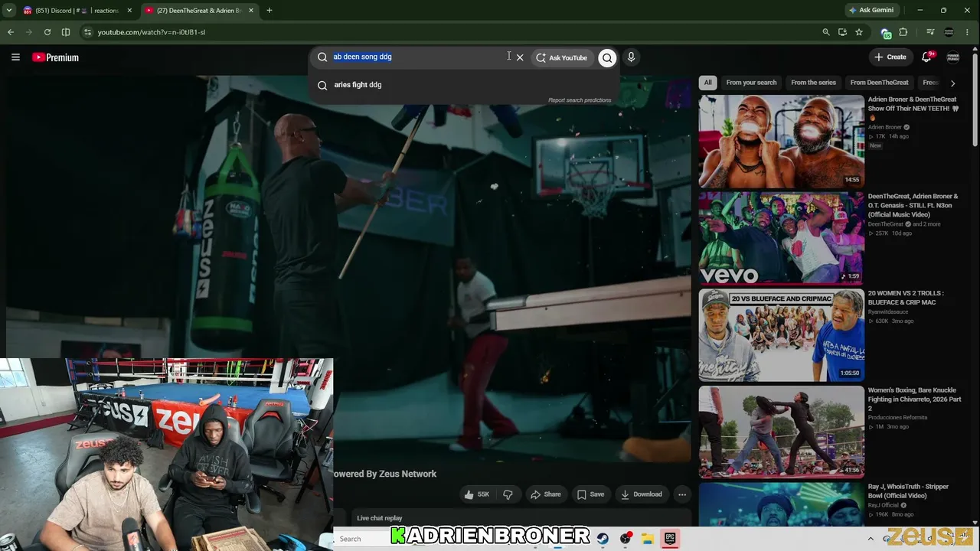The image size is (980, 551).
Task: Clear the search box with the X
Action: coord(520,57)
